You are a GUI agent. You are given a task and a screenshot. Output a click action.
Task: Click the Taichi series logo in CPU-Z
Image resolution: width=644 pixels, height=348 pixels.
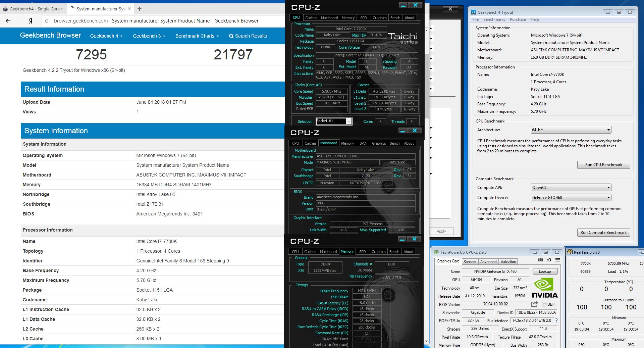[x=403, y=38]
